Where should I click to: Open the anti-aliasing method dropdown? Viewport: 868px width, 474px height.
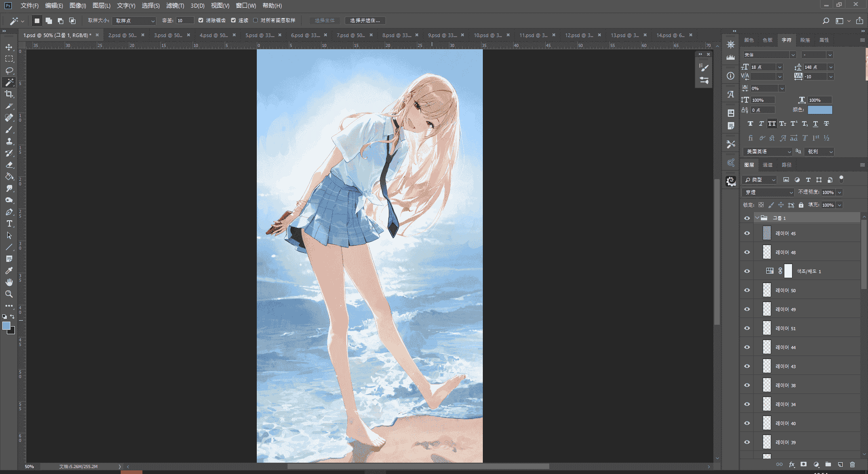[x=820, y=152]
